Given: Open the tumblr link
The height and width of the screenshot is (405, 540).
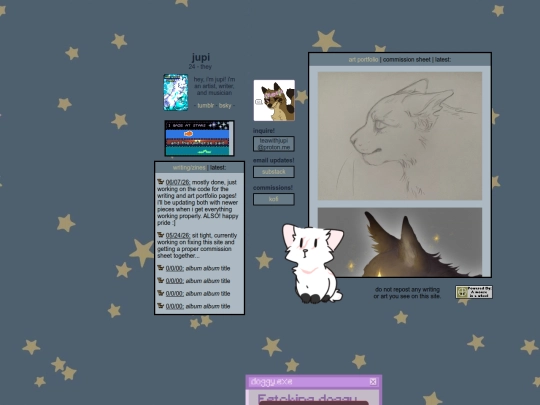Looking at the screenshot, I should [206, 106].
